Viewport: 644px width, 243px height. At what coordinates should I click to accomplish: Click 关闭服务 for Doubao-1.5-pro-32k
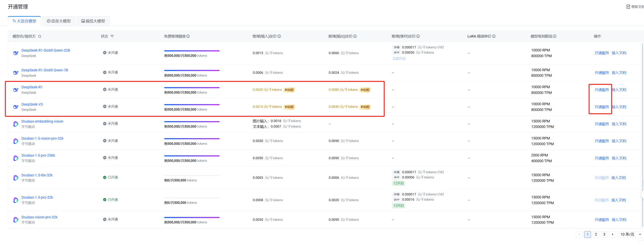tap(601, 200)
